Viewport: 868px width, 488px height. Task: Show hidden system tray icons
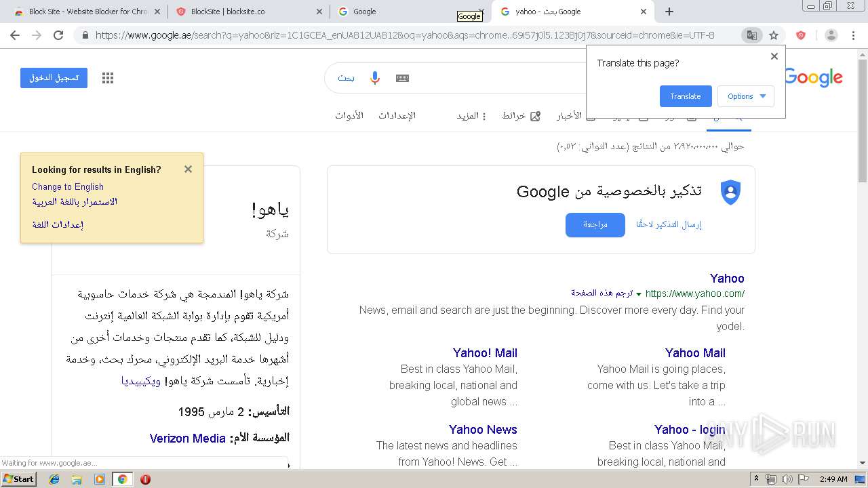(x=756, y=479)
